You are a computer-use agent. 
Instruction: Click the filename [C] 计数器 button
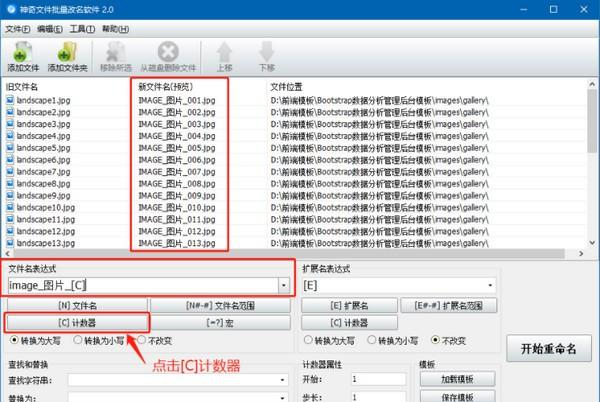(x=77, y=323)
